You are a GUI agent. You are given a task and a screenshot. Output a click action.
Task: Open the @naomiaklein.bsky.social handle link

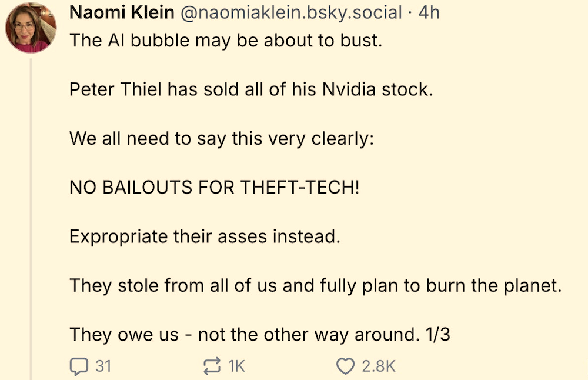(x=291, y=12)
